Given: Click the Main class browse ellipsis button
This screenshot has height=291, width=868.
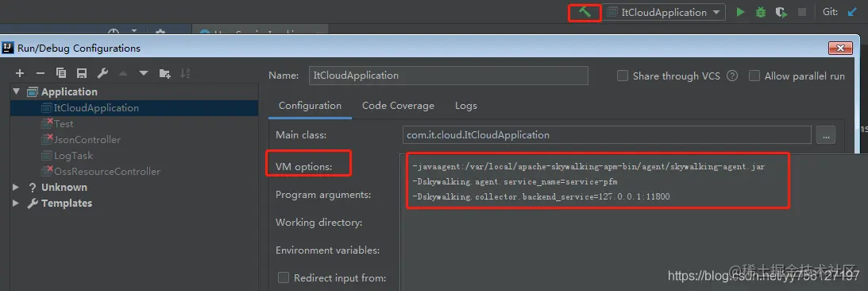Looking at the screenshot, I should pyautogui.click(x=825, y=134).
